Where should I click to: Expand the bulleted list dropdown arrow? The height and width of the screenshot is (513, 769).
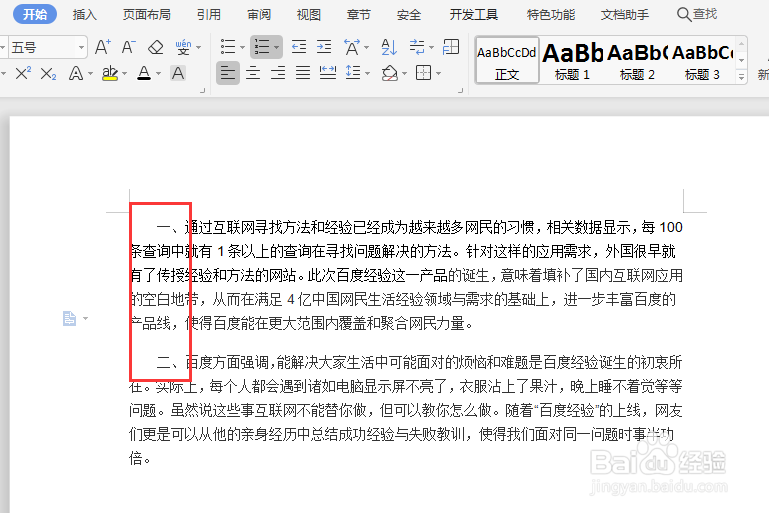pyautogui.click(x=242, y=48)
